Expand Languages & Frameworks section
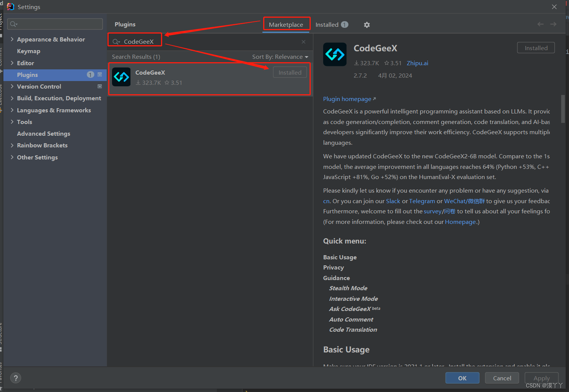This screenshot has width=569, height=392. 12,110
